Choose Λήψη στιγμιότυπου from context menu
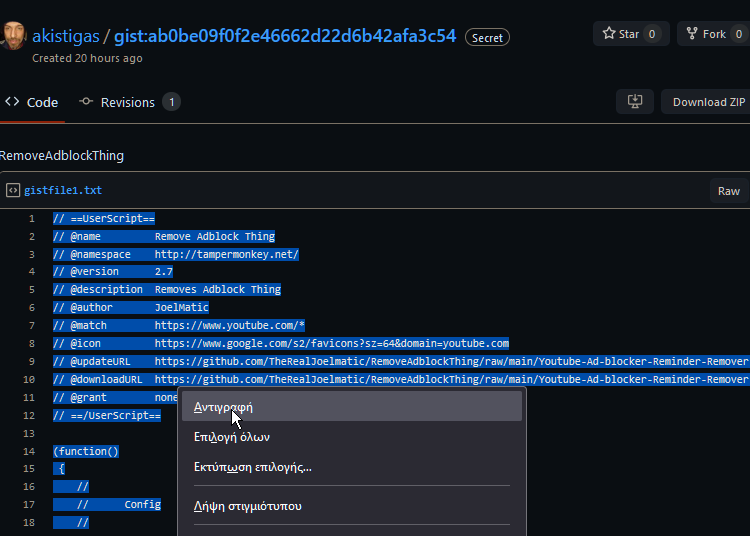 352,506
